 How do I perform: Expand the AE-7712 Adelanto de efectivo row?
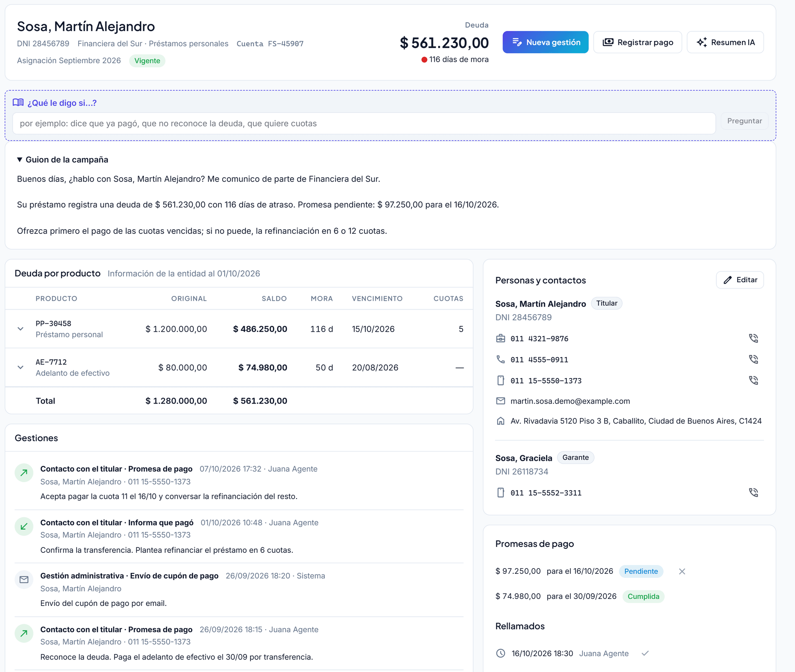(21, 368)
